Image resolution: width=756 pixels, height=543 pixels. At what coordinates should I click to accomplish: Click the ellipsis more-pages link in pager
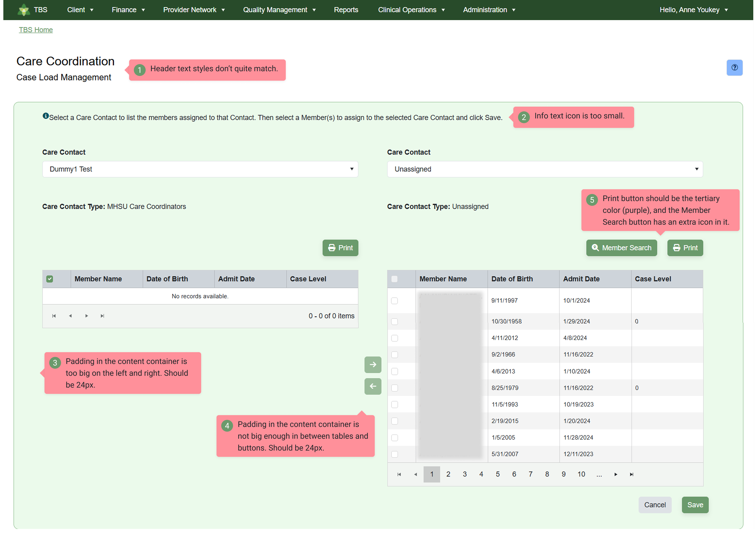pyautogui.click(x=599, y=474)
